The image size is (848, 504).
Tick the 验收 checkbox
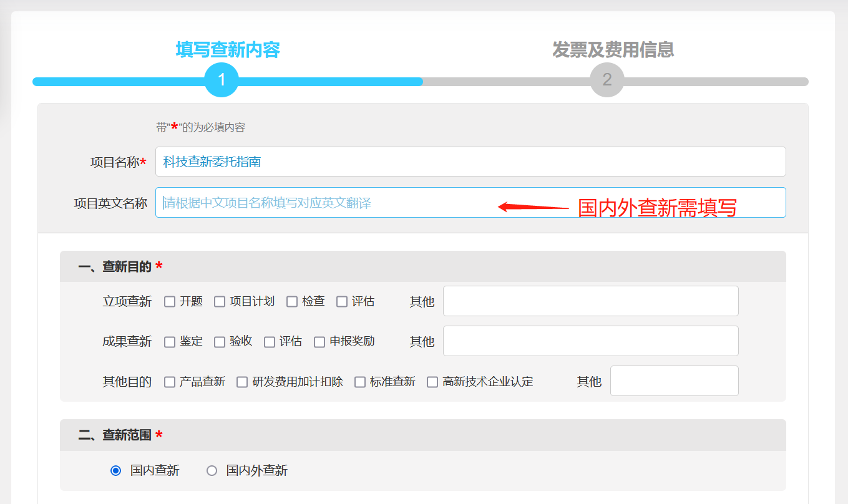[220, 342]
